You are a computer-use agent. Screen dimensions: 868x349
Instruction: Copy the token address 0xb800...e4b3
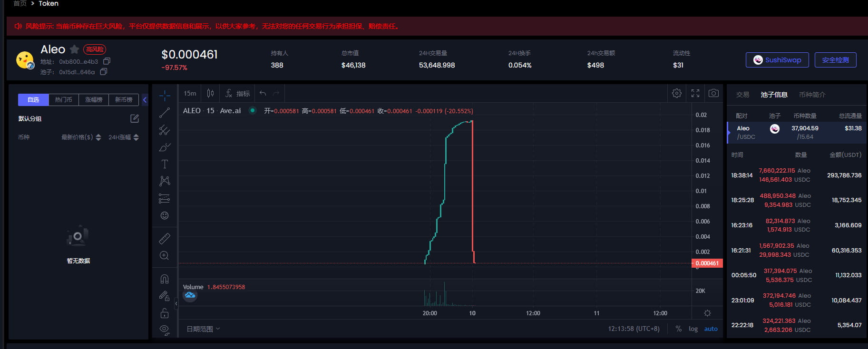(x=107, y=61)
